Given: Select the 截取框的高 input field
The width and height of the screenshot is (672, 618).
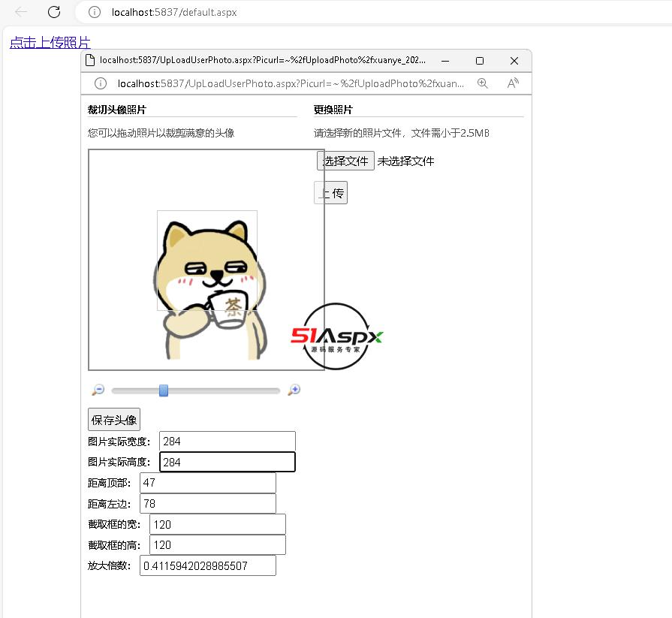Looking at the screenshot, I should pyautogui.click(x=218, y=545).
